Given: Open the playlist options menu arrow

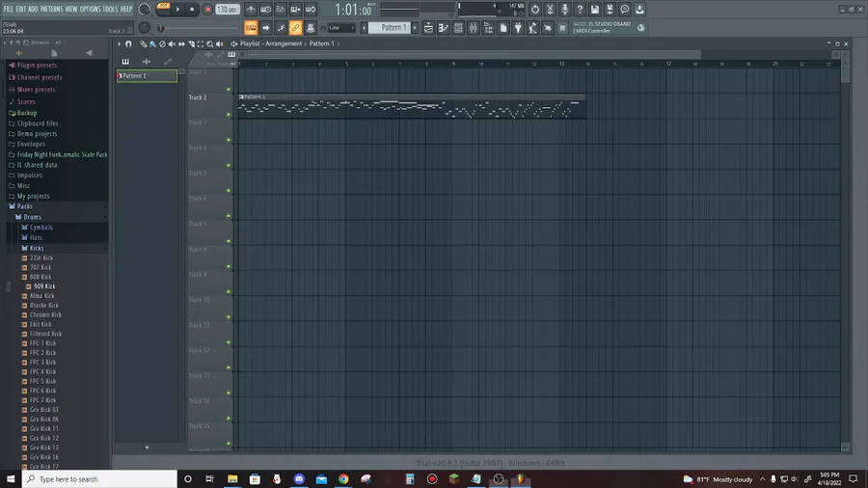Looking at the screenshot, I should coord(119,43).
